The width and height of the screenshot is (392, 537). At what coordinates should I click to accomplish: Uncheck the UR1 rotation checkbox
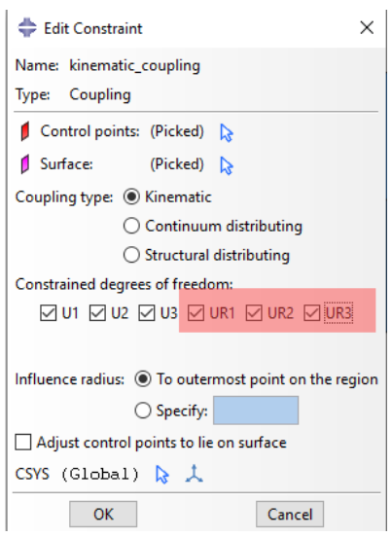(x=196, y=313)
